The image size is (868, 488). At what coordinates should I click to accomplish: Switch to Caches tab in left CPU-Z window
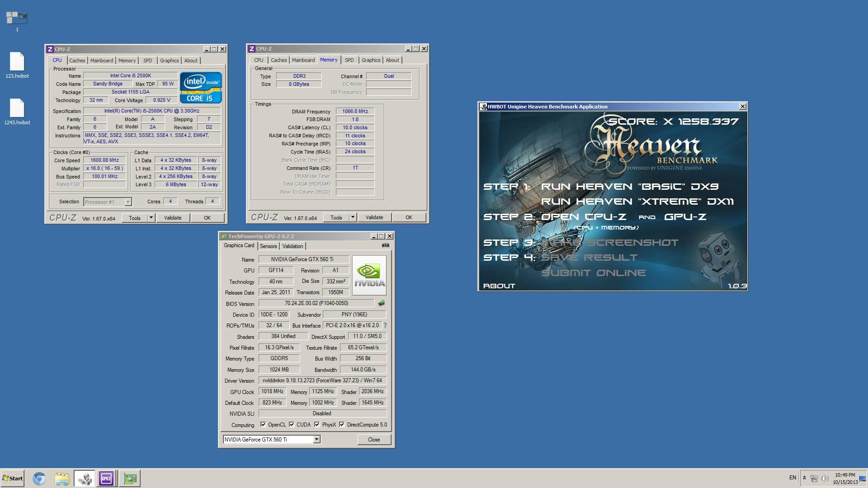[77, 61]
